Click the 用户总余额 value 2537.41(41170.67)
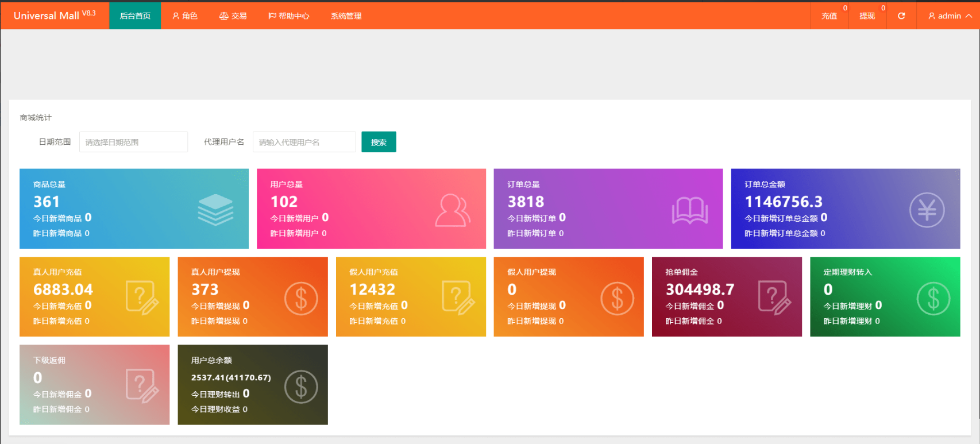The height and width of the screenshot is (444, 980). [x=231, y=377]
